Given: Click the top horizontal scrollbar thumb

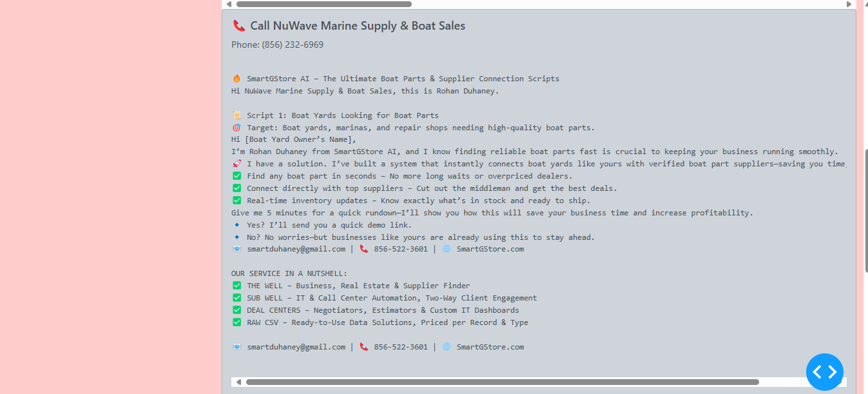Looking at the screenshot, I should (x=323, y=4).
